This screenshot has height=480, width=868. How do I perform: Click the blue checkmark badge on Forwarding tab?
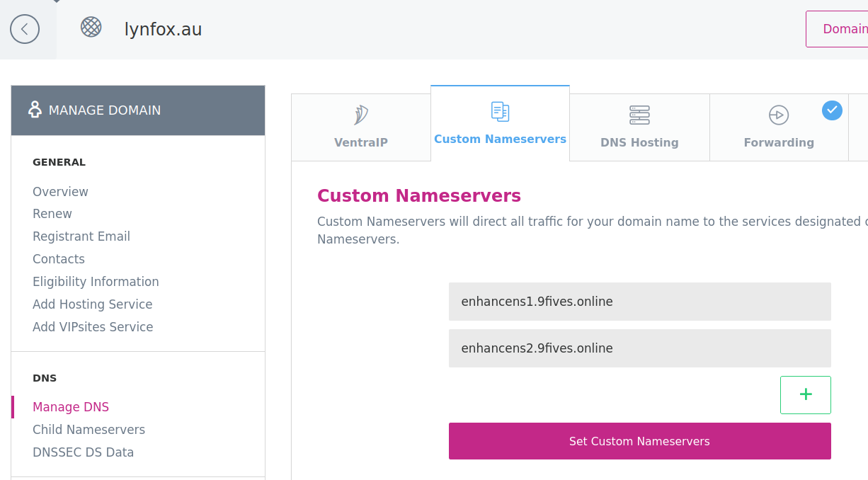[832, 110]
